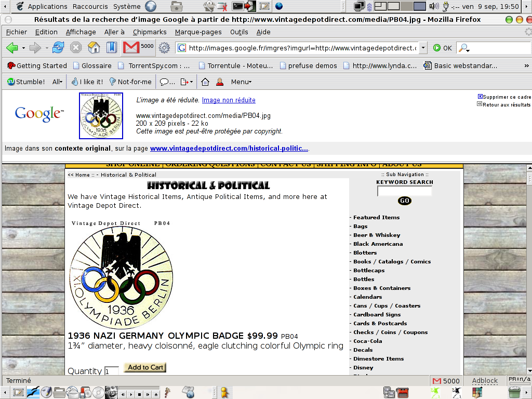Click the Google logo
532x399 pixels.
(39, 114)
